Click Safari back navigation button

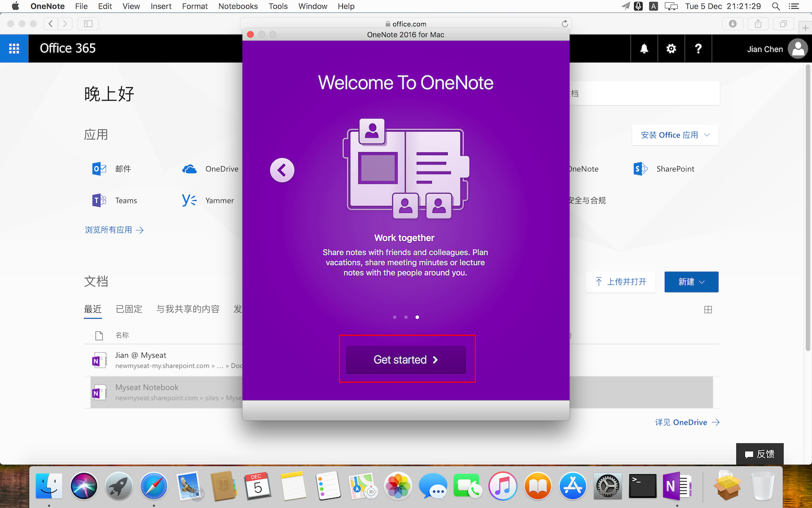coord(51,24)
